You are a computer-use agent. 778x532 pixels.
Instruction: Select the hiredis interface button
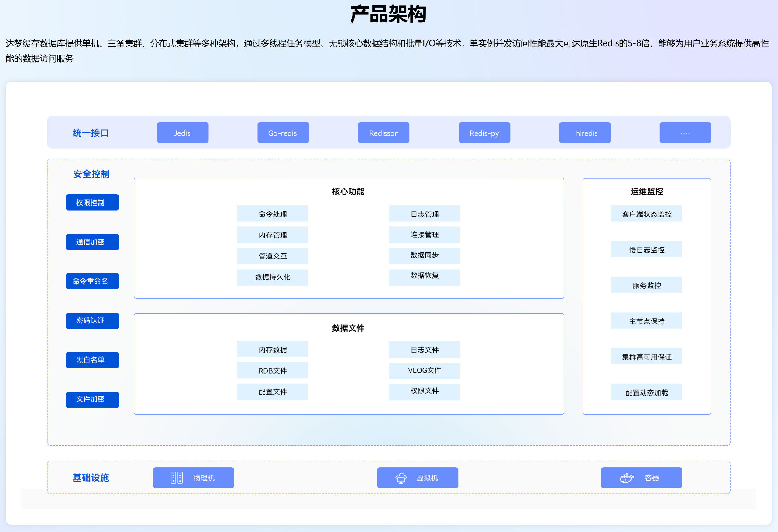pyautogui.click(x=585, y=133)
